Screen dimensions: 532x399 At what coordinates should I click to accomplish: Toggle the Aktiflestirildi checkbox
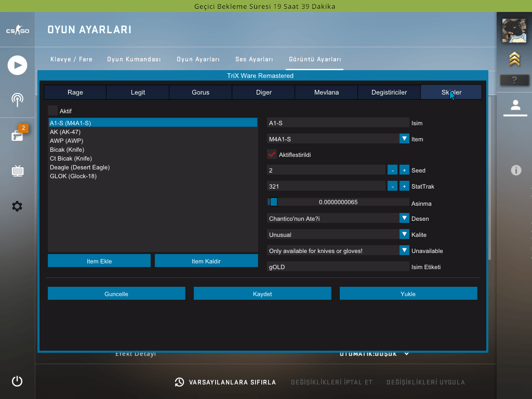[272, 154]
